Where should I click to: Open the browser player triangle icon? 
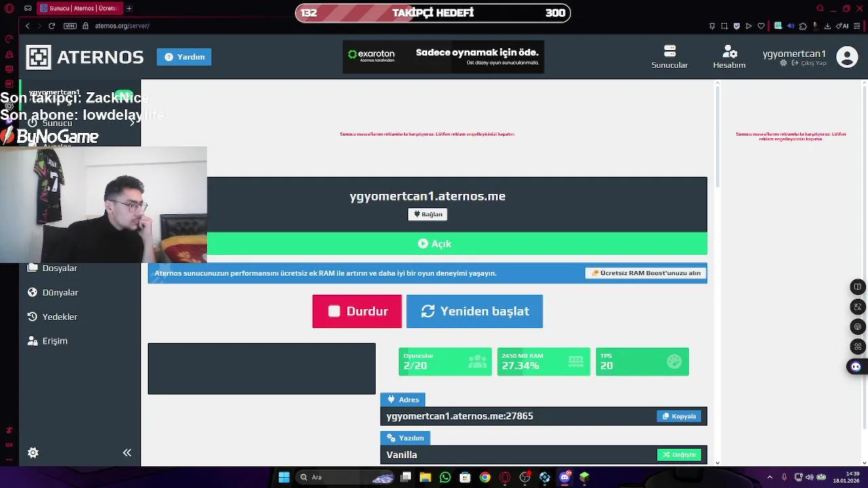(x=749, y=26)
